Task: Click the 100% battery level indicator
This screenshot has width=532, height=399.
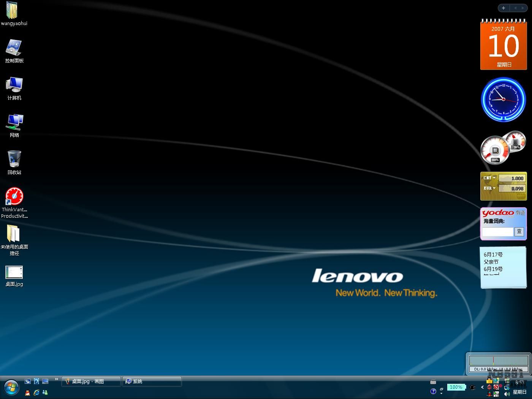Action: pos(456,387)
